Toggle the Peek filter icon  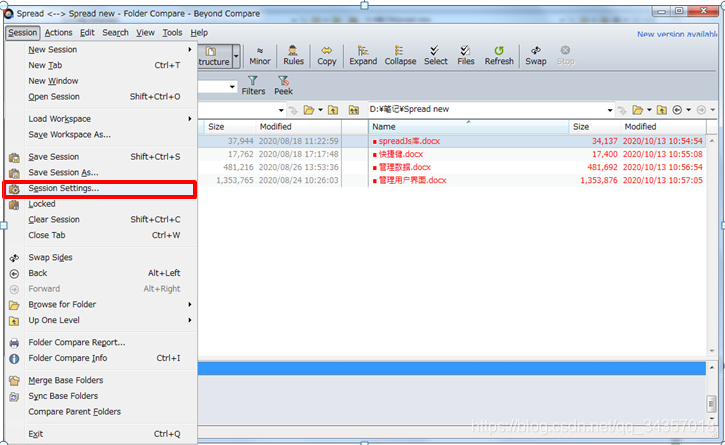click(x=283, y=86)
